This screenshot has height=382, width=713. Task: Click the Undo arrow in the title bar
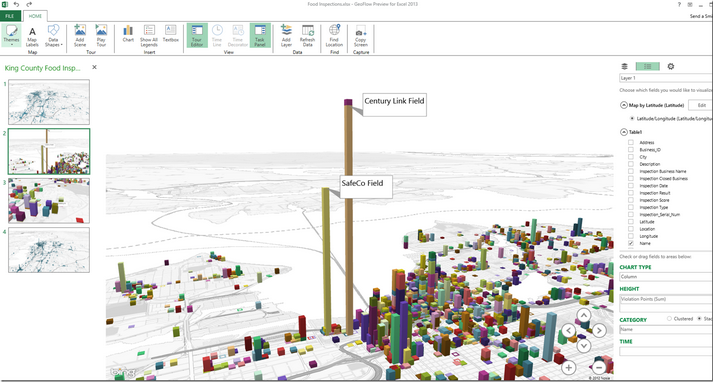(17, 4)
